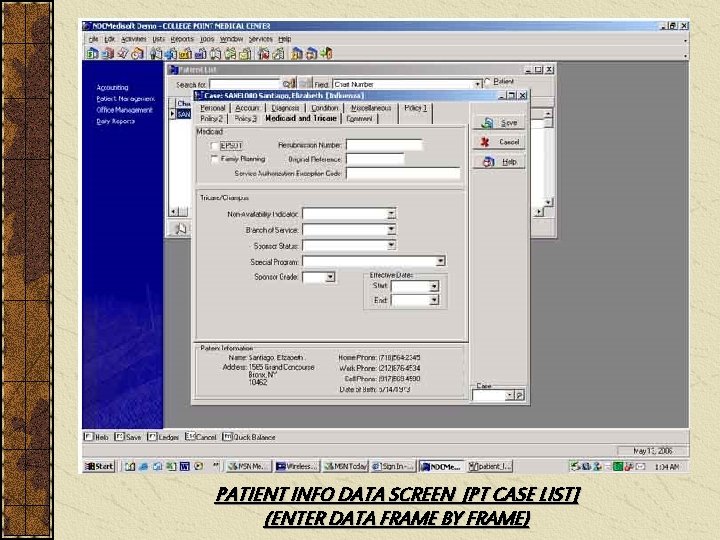This screenshot has width=720, height=540.
Task: Click Quick Balance in the shortcut bar
Action: tap(249, 437)
